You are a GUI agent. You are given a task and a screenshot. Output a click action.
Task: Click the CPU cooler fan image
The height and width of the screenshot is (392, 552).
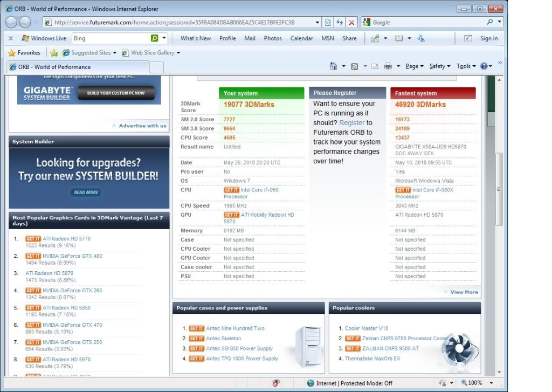pyautogui.click(x=459, y=349)
